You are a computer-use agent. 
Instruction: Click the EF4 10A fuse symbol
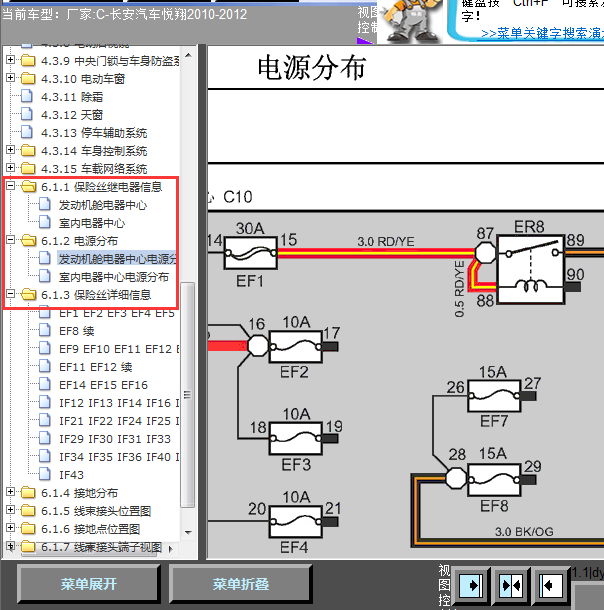(296, 522)
